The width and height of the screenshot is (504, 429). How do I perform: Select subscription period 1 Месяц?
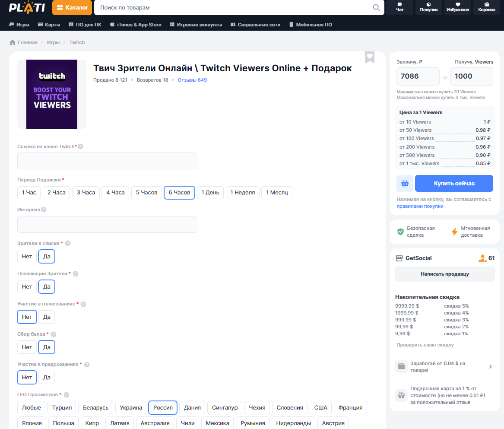click(277, 193)
